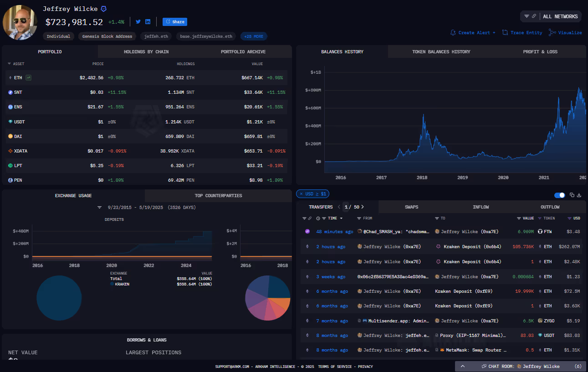Open the FROM column filter icon

coord(359,219)
